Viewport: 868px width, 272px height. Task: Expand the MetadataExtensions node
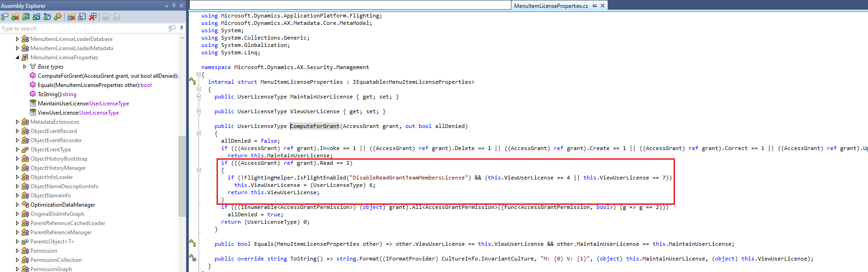coord(18,122)
